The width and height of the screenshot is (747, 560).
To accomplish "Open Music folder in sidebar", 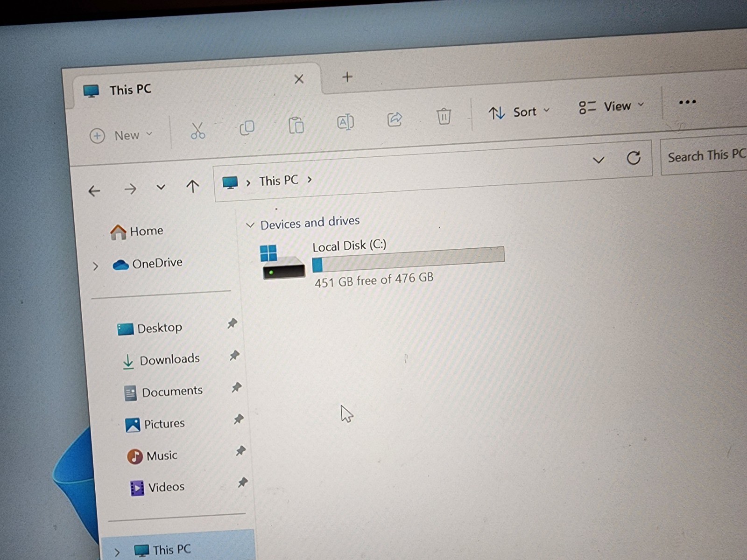I will 152,455.
